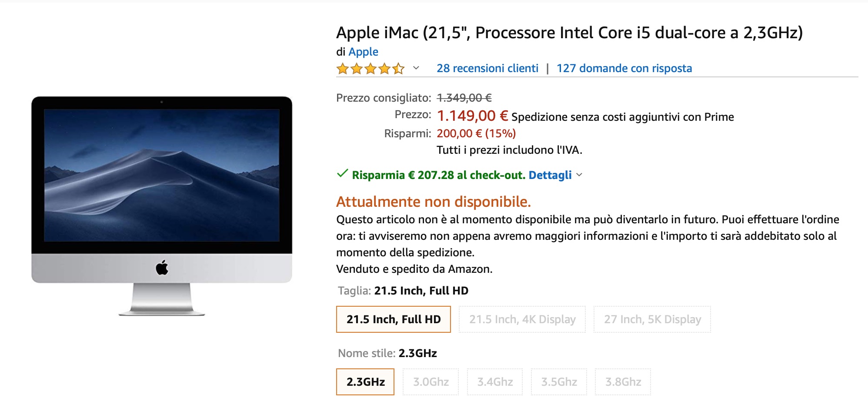This screenshot has width=868, height=404.
Task: Expand the star rating breakdown chevron
Action: click(416, 68)
